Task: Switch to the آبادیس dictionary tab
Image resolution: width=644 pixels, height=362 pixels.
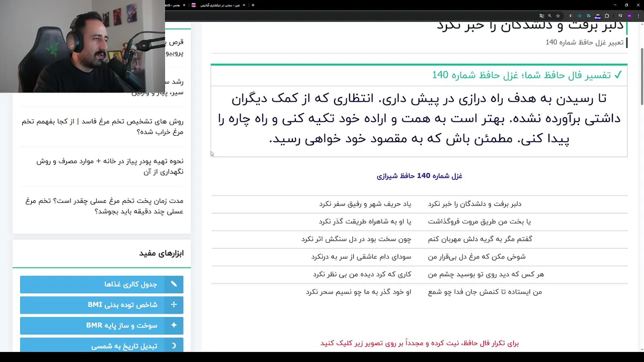Action: click(218, 5)
